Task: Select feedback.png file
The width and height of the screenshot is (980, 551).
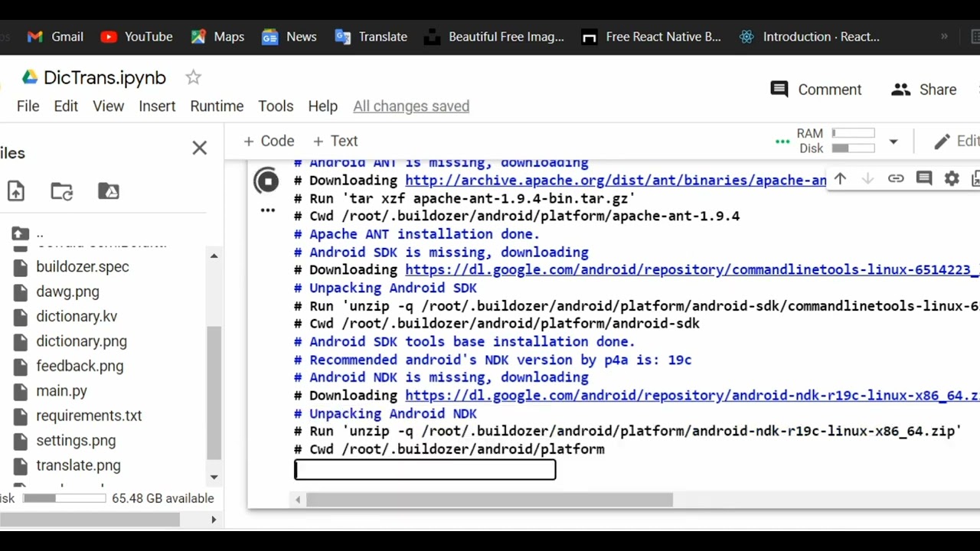Action: [80, 366]
